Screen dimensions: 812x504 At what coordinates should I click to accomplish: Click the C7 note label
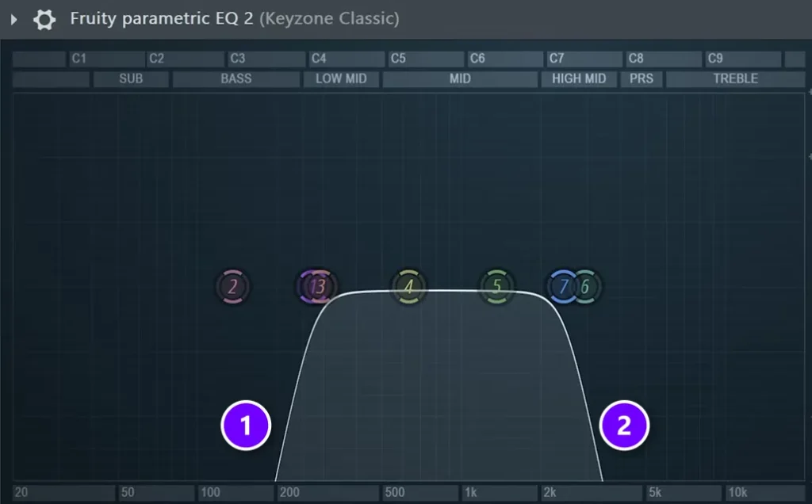556,59
